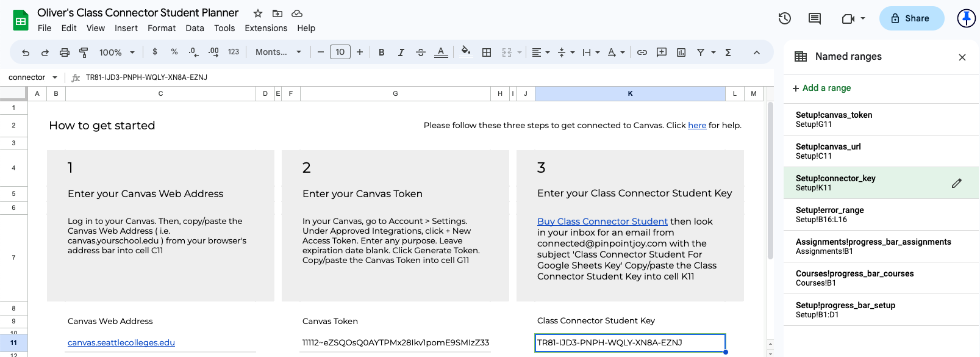Close the Named ranges panel
Screen dimensions: 980x357
pyautogui.click(x=962, y=57)
